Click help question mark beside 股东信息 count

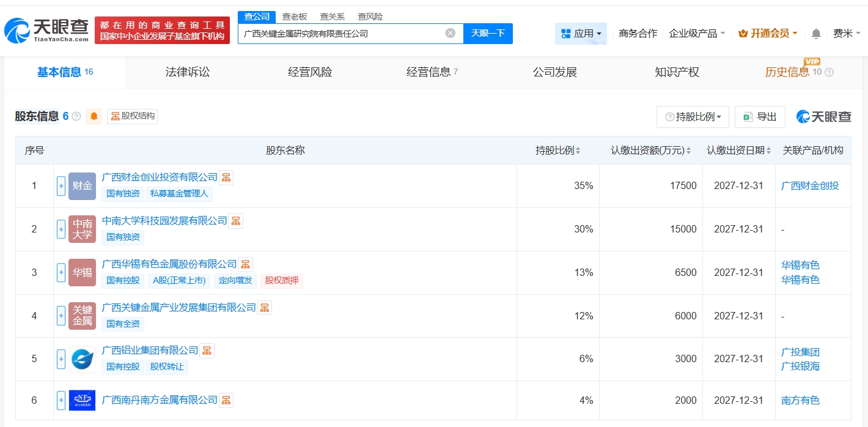pyautogui.click(x=76, y=116)
